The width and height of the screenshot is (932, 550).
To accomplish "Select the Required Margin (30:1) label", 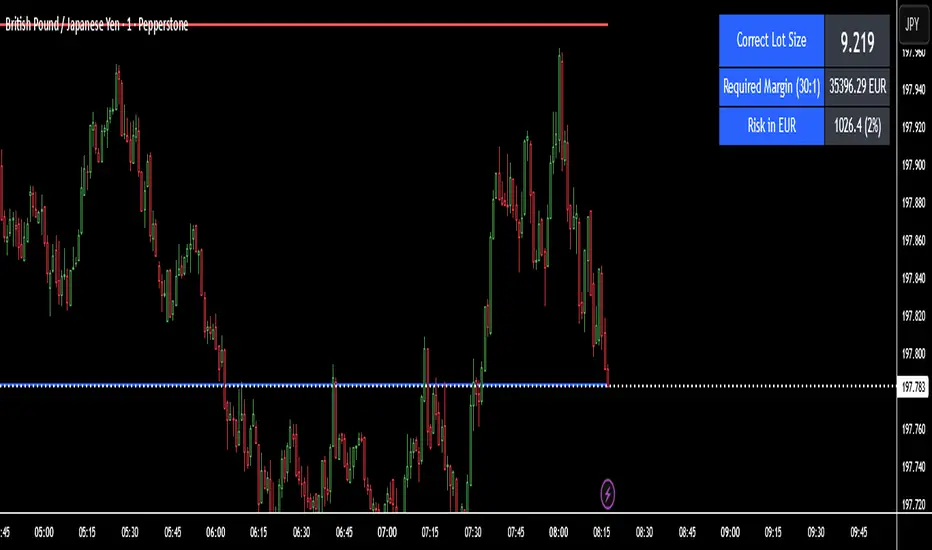I will (x=771, y=87).
